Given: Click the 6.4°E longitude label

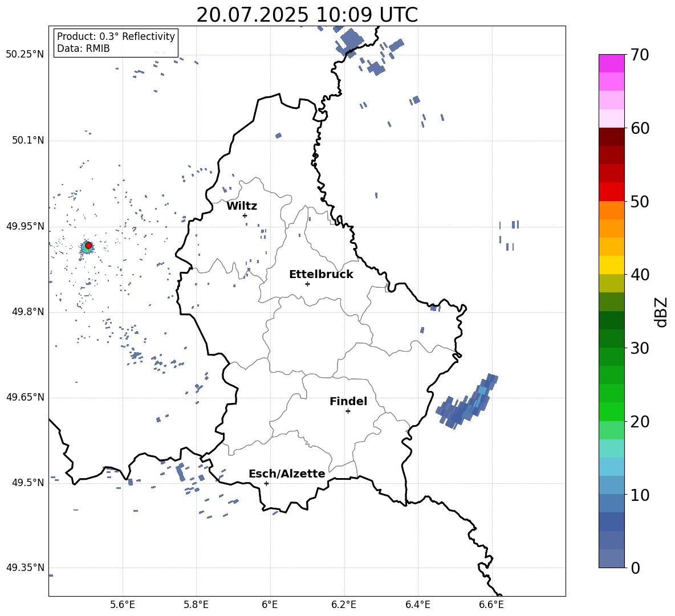Looking at the screenshot, I should pyautogui.click(x=417, y=605).
